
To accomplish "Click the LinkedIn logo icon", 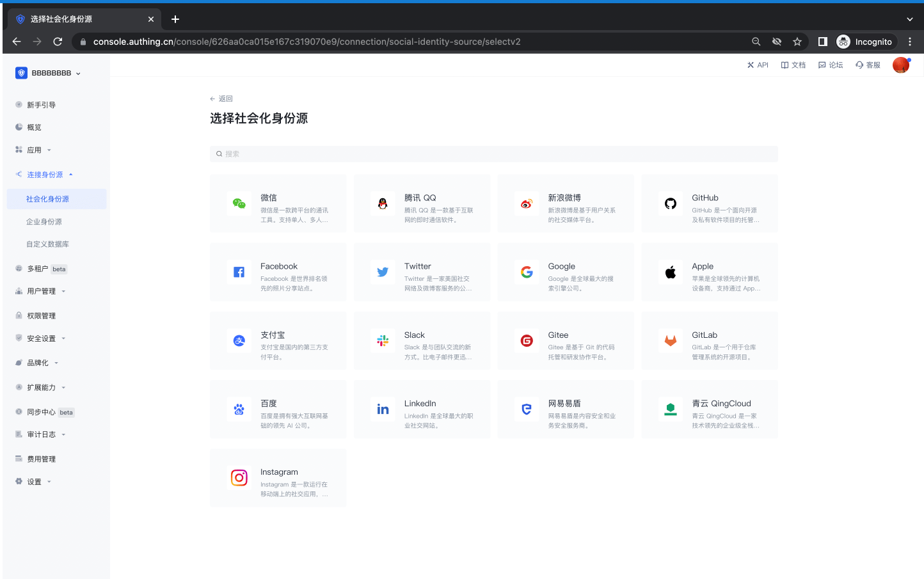I will pos(383,409).
